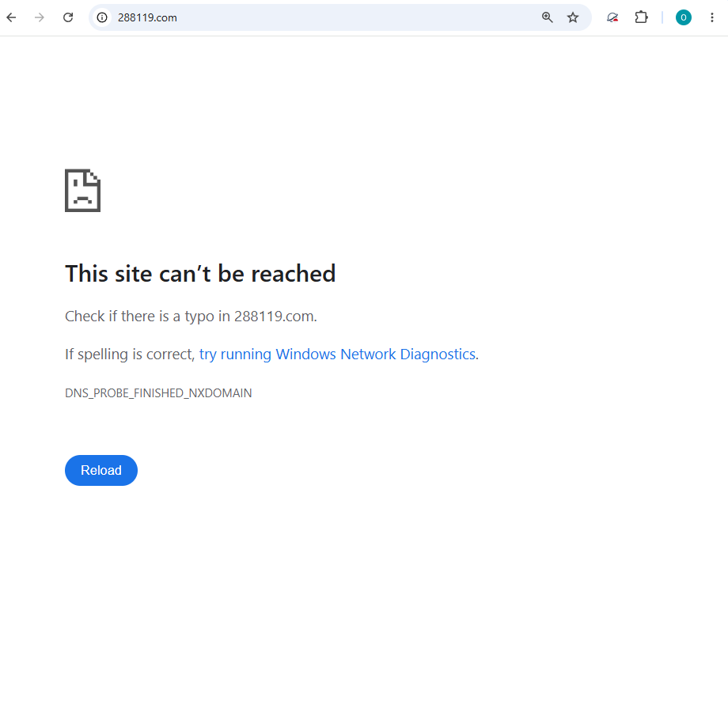Click "This site can't be reached" heading
This screenshot has height=709, width=728.
point(200,274)
